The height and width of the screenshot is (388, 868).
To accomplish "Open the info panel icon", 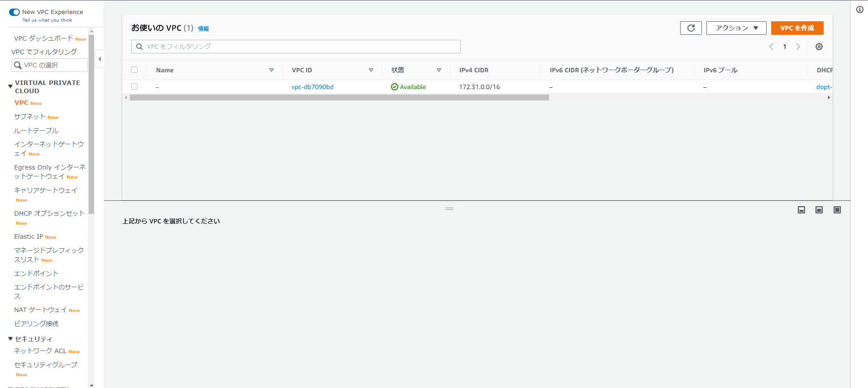I will click(859, 9).
